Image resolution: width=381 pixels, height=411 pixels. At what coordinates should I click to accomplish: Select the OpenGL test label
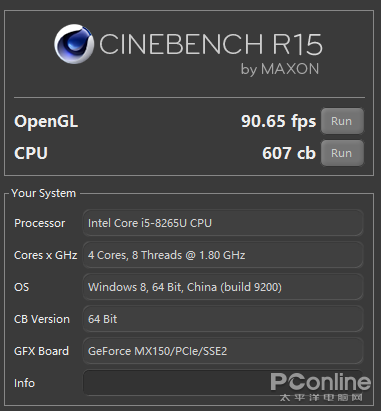[46, 122]
